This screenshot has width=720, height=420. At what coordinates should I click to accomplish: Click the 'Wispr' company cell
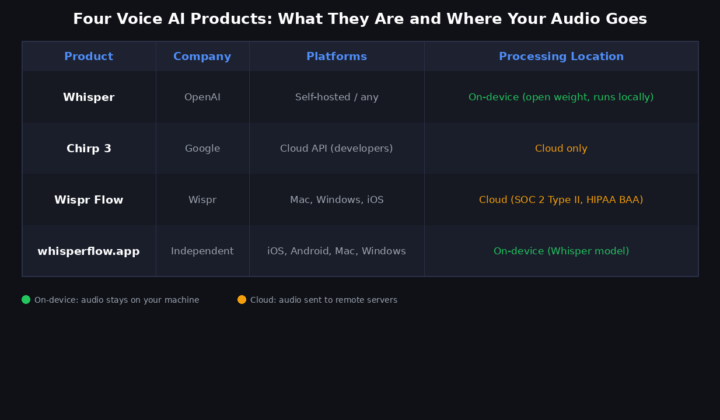click(x=202, y=200)
